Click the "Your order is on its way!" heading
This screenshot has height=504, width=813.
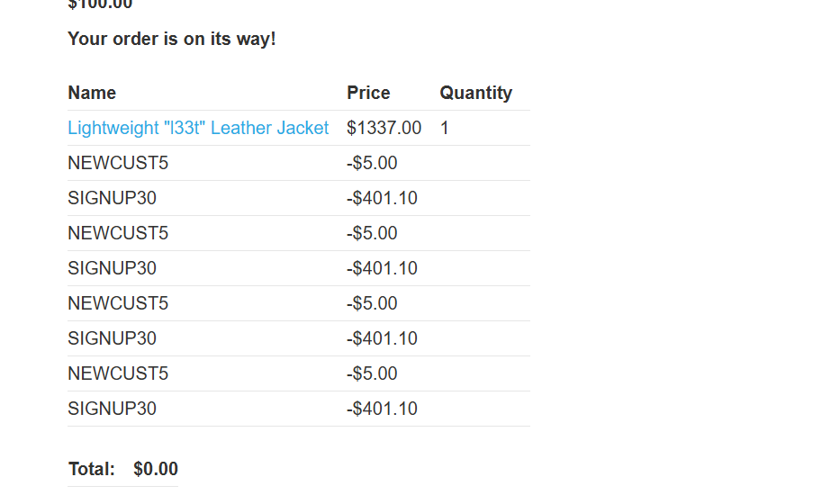(172, 39)
